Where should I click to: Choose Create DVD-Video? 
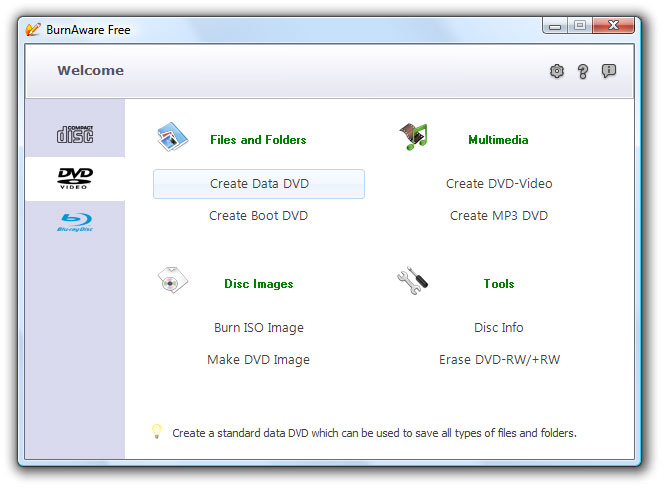click(499, 183)
